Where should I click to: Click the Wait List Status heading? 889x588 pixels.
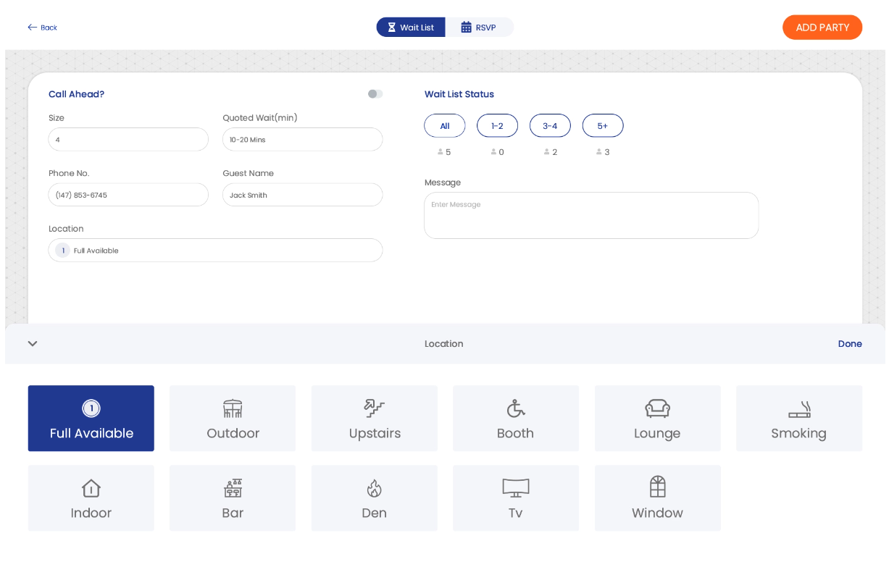pyautogui.click(x=459, y=94)
